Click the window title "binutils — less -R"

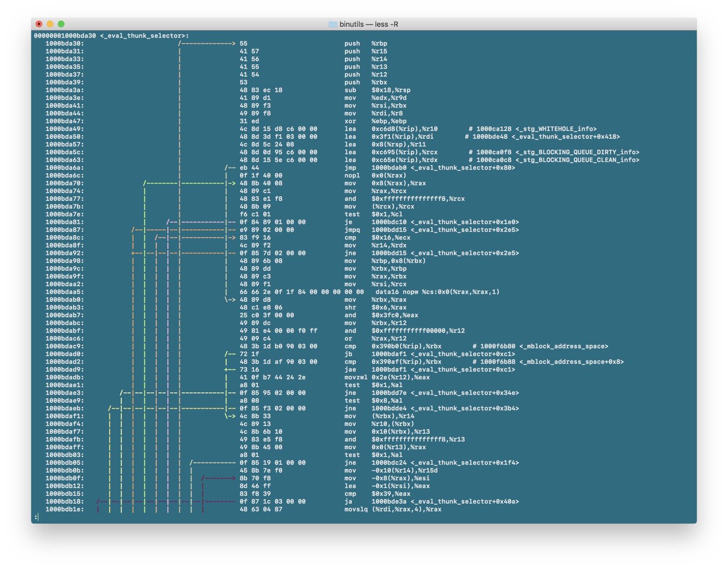(x=369, y=24)
